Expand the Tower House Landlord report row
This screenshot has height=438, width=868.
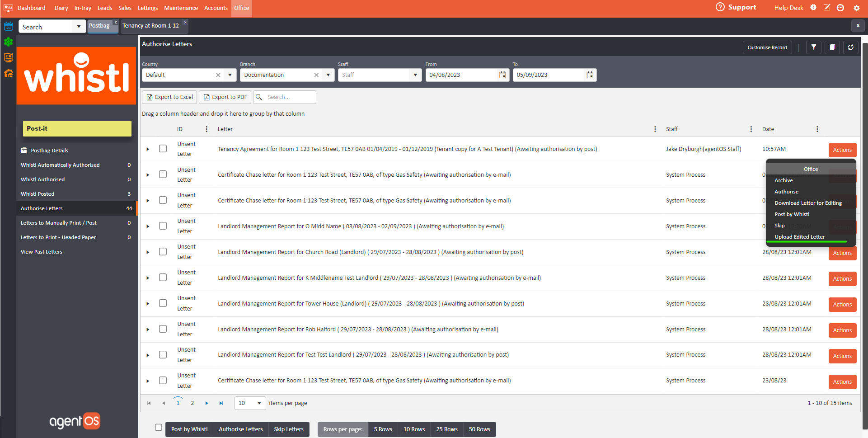click(148, 304)
